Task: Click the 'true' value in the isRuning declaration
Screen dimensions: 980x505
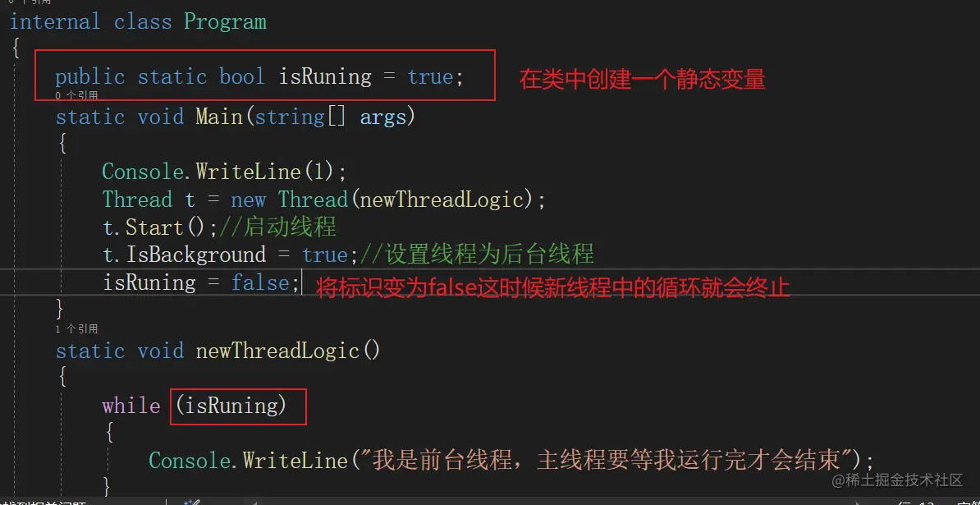Action: click(430, 77)
